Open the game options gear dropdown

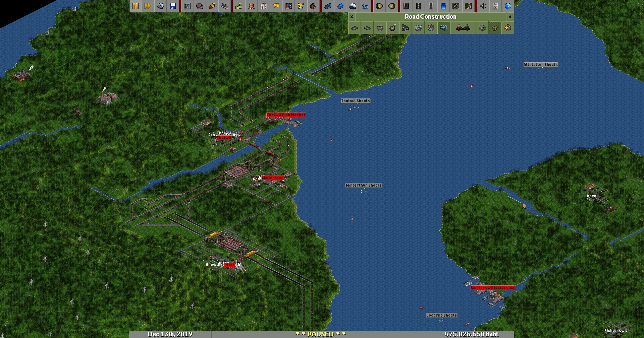(160, 6)
